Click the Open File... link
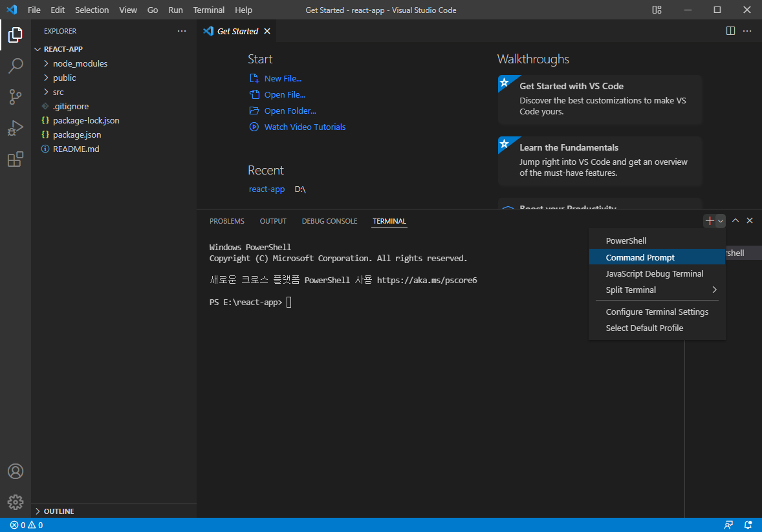This screenshot has width=762, height=532. [x=285, y=95]
